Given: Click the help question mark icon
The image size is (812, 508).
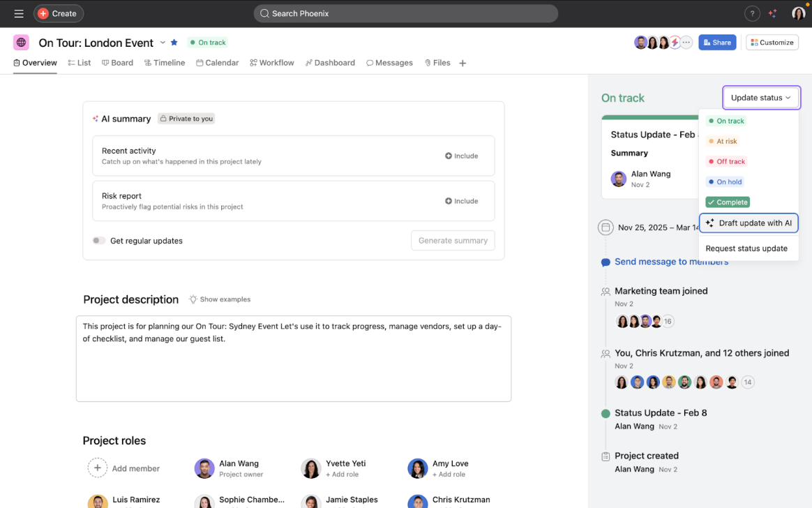Looking at the screenshot, I should (x=752, y=13).
